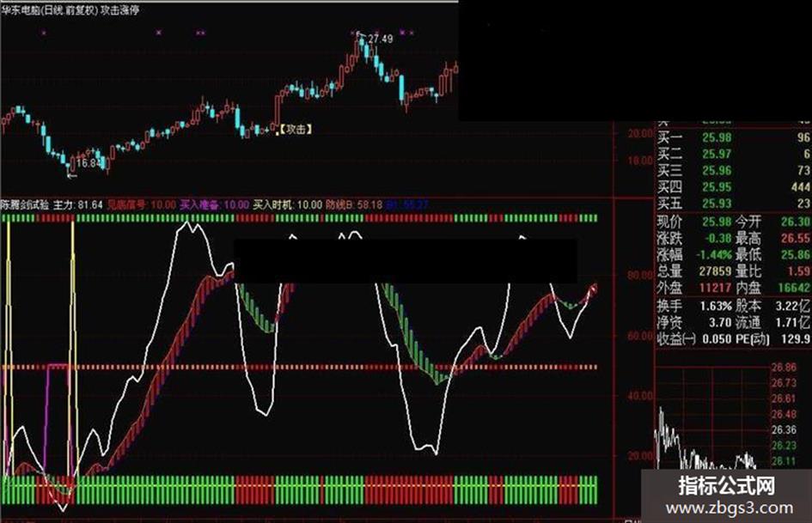Viewport: 812px width, 523px height.
Task: Click the 外盘 value 11217
Action: tap(715, 288)
